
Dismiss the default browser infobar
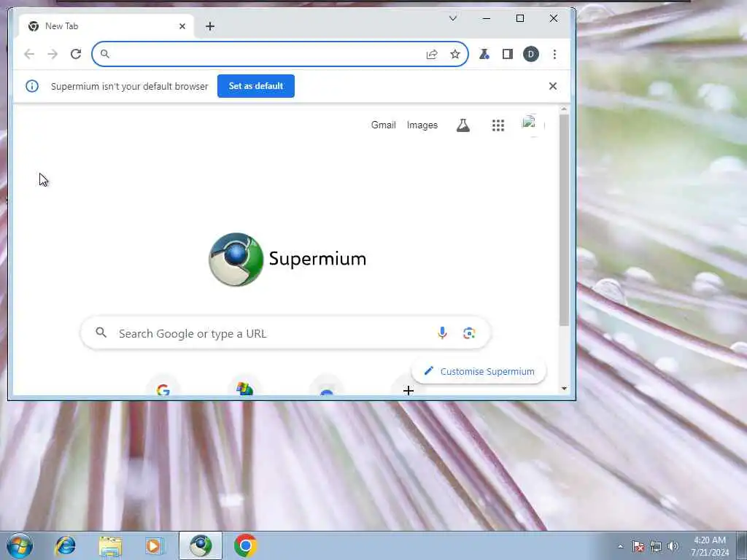[x=553, y=86]
